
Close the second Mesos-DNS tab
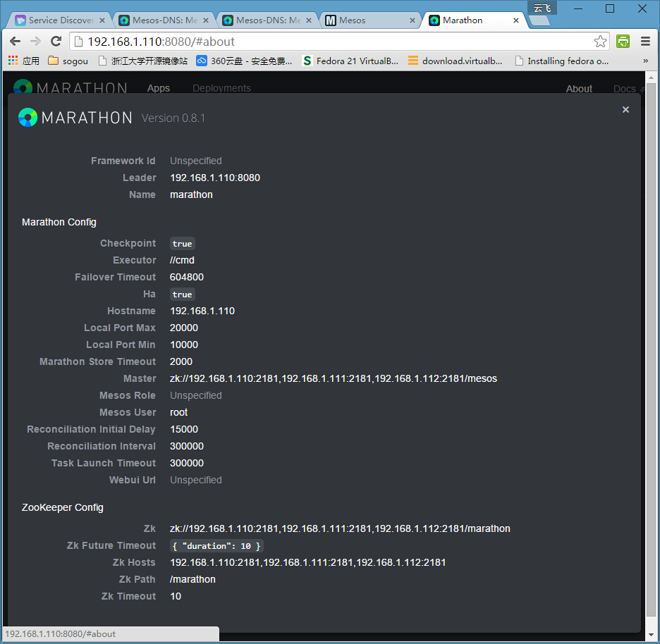click(309, 20)
